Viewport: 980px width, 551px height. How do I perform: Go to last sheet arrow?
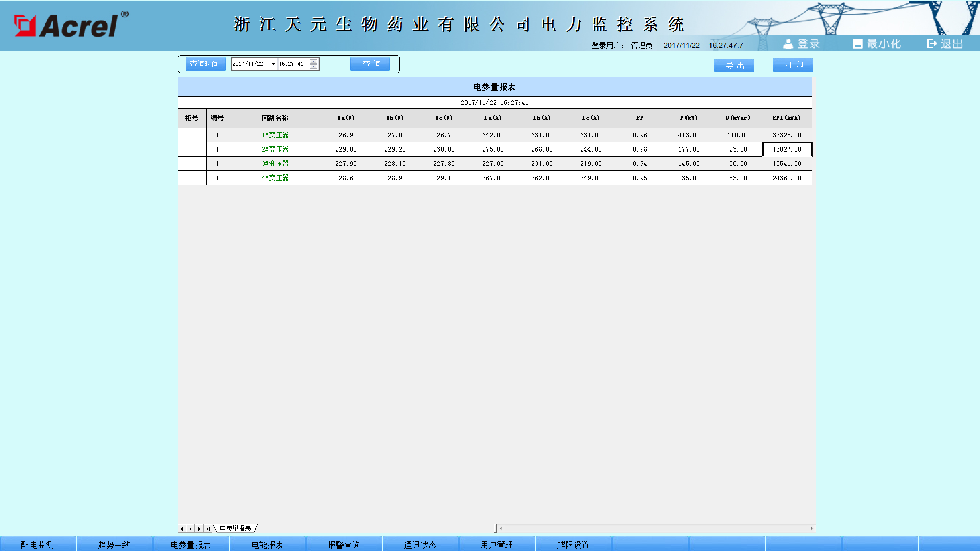[208, 529]
